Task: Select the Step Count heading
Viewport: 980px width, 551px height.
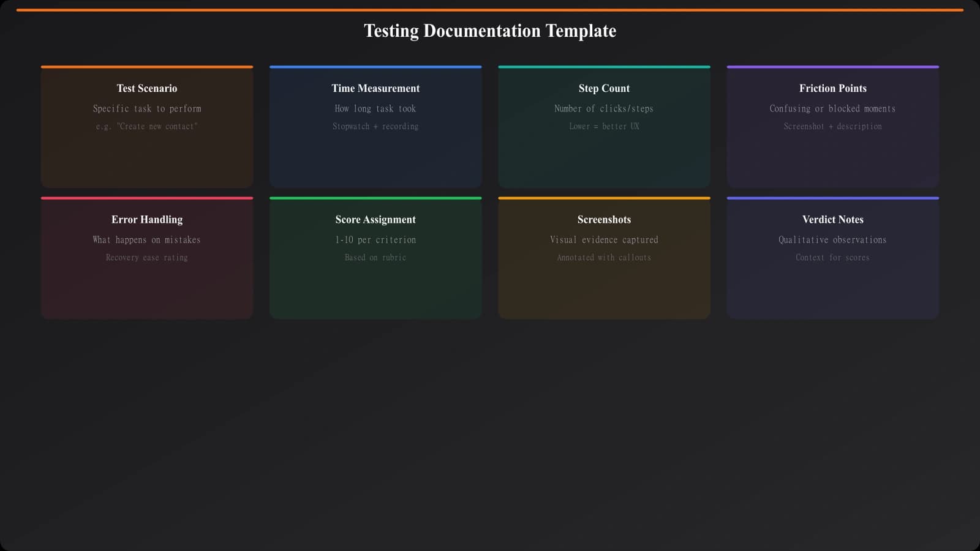Action: [x=604, y=88]
